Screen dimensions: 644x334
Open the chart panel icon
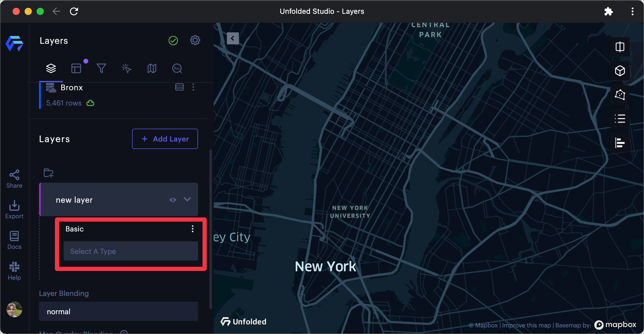point(620,143)
